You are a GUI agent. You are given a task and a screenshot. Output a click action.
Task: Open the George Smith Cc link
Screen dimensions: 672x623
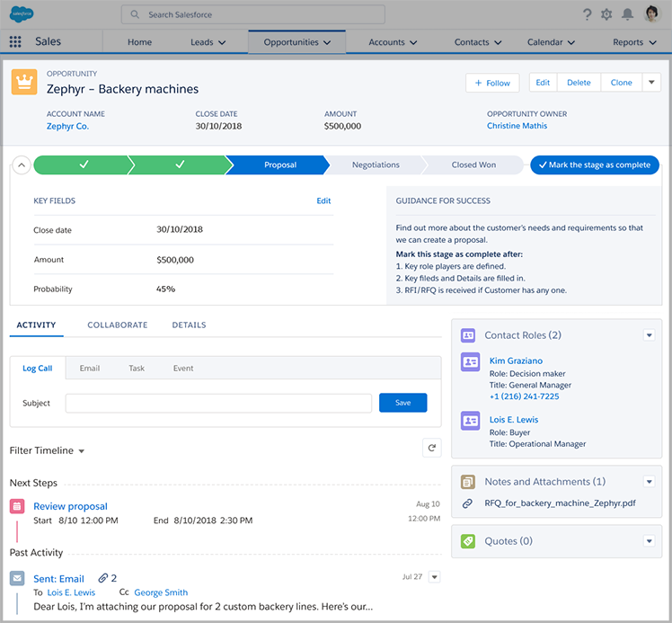161,592
